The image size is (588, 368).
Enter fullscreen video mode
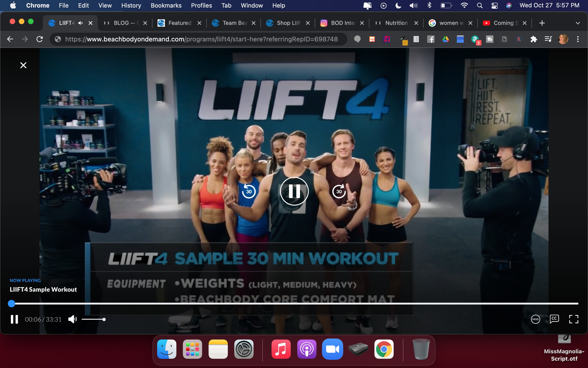point(573,319)
